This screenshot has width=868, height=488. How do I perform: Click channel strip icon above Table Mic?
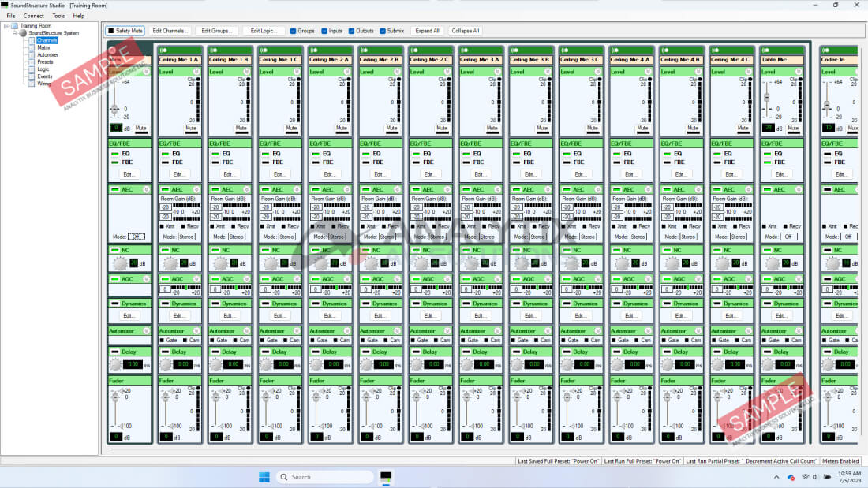point(765,50)
